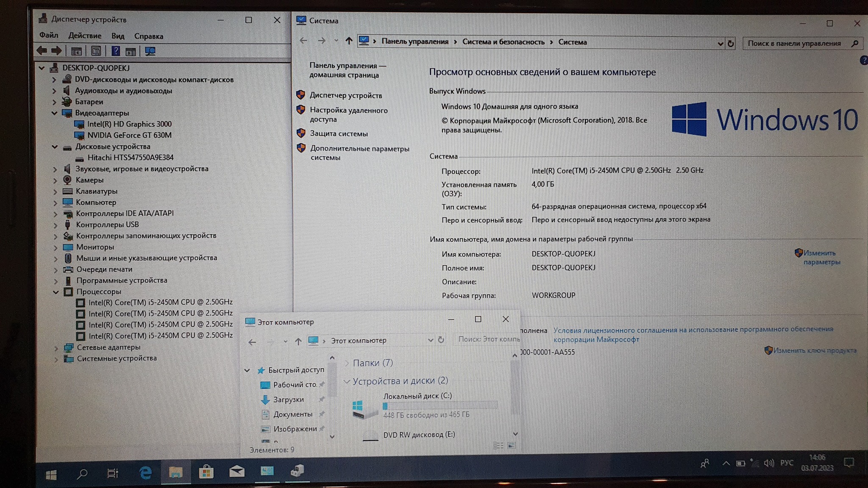Open Mail app from the taskbar

[236, 471]
